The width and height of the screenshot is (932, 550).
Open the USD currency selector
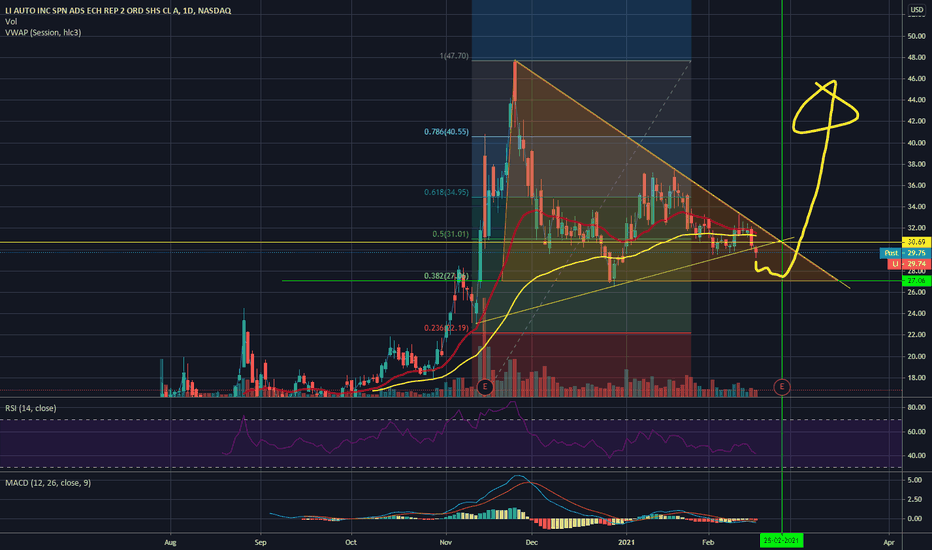[917, 10]
